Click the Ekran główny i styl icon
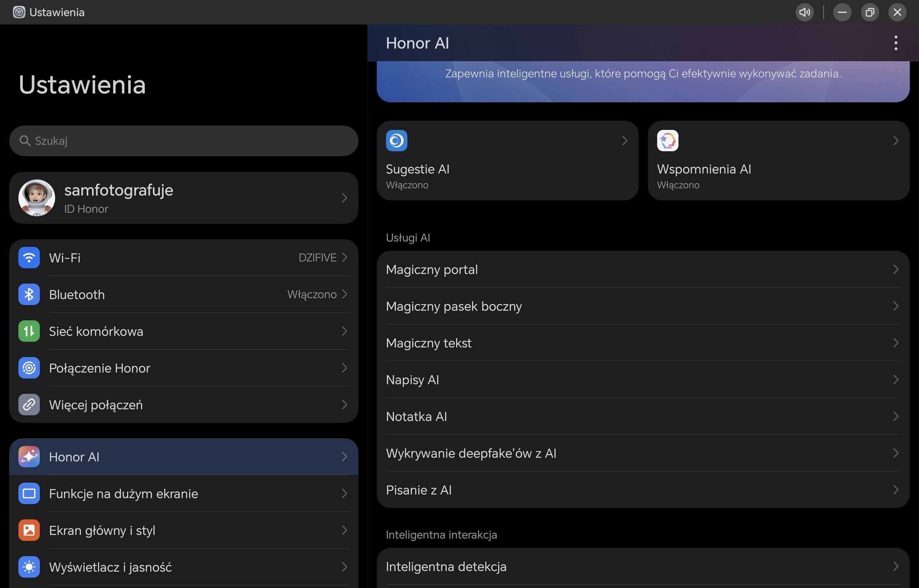Viewport: 919px width, 588px height. click(29, 530)
